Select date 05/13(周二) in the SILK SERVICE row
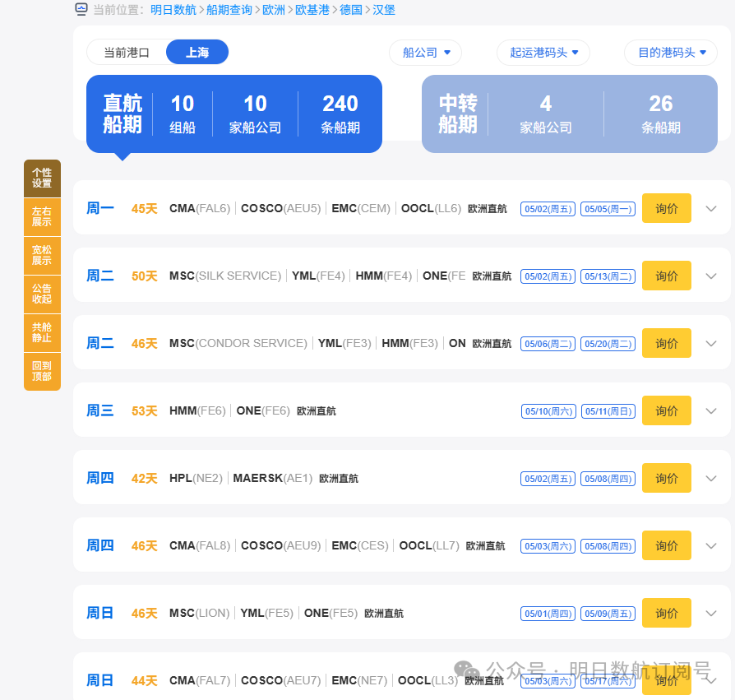735x700 pixels. (x=608, y=276)
